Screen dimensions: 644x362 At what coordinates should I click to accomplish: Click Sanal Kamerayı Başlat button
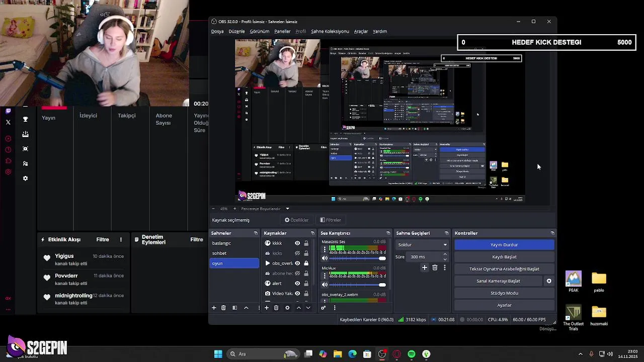click(498, 281)
